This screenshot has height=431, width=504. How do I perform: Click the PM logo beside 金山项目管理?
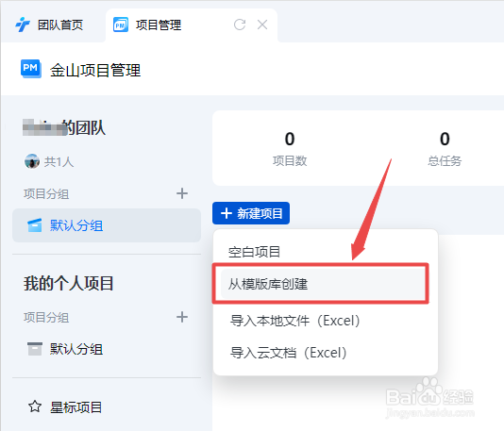point(31,69)
